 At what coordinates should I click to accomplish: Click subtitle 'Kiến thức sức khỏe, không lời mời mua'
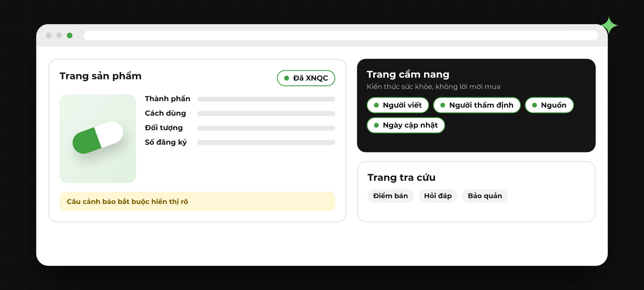click(433, 87)
